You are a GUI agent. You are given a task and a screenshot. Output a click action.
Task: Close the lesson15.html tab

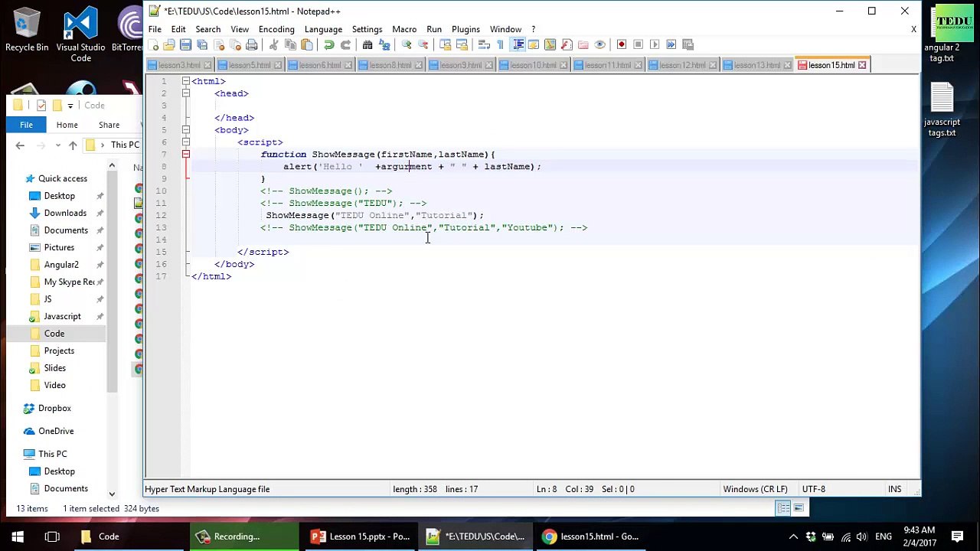(x=862, y=65)
